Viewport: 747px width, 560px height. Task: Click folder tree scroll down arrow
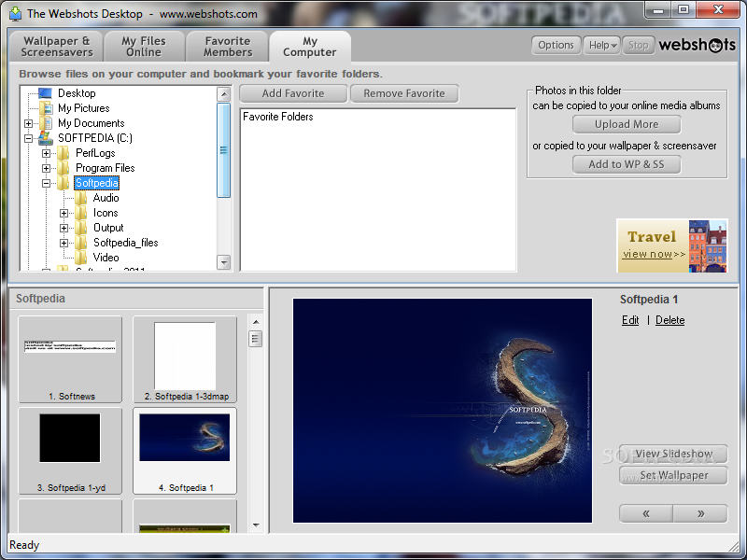pyautogui.click(x=223, y=262)
